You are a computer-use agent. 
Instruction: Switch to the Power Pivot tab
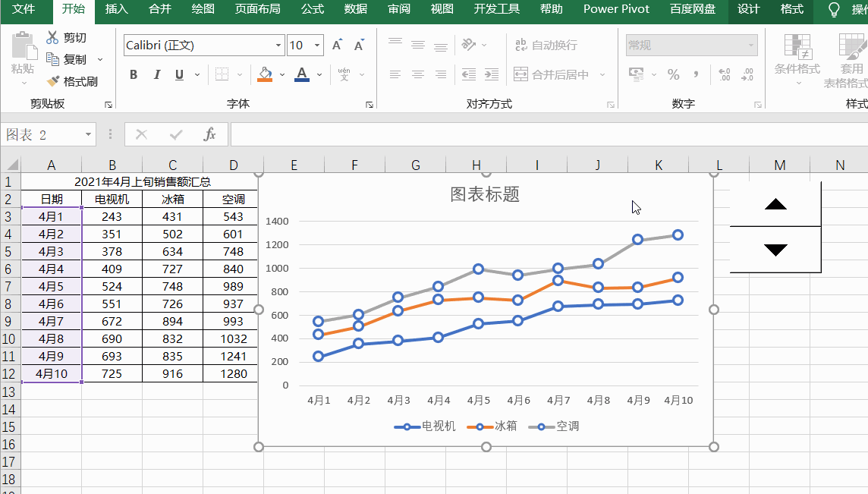coord(616,9)
